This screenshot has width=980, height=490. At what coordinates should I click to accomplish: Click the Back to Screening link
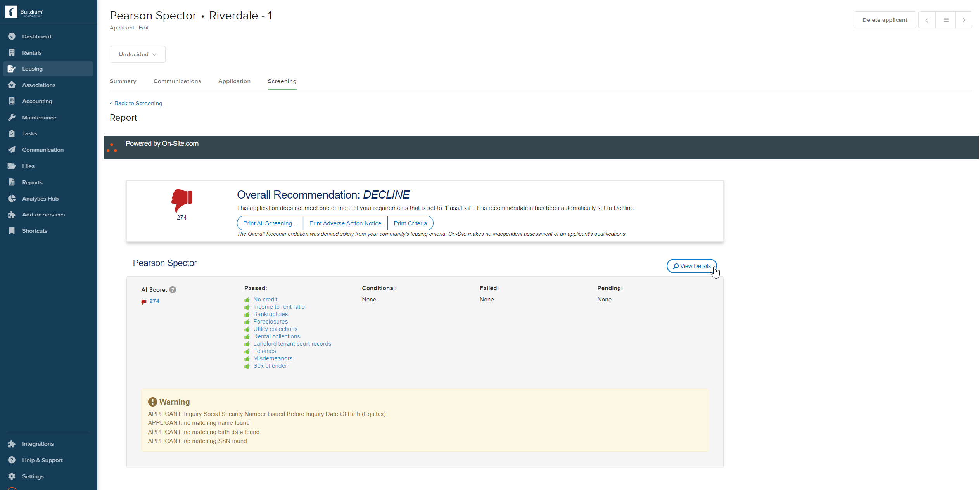(136, 103)
